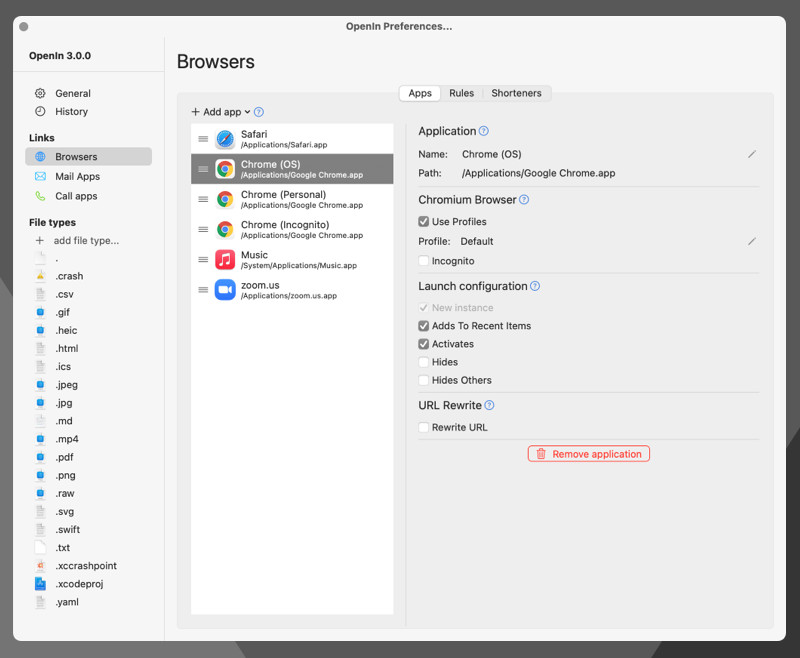The height and width of the screenshot is (658, 800).
Task: Open help for Chromium Browser section
Action: [x=524, y=199]
